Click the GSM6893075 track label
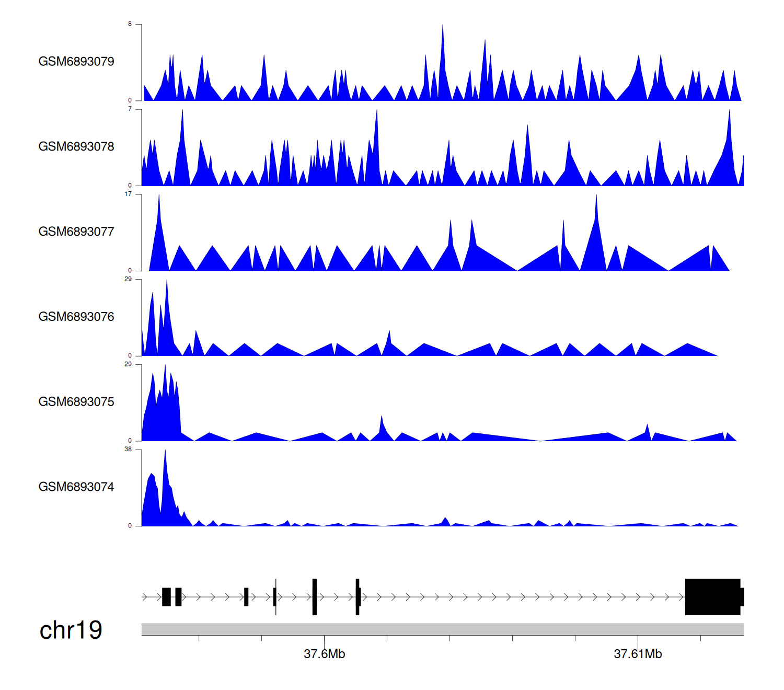Screen dimensions: 784x690 [x=76, y=402]
